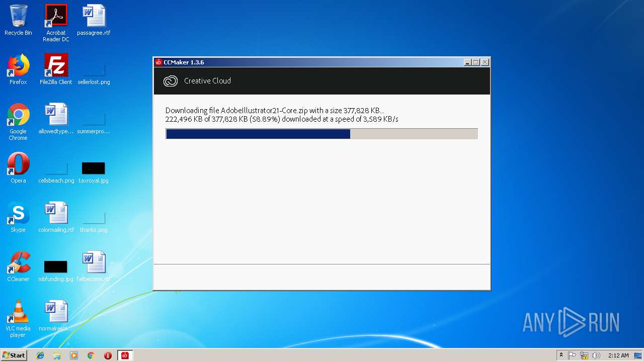Select the allowedtype document icon
The image size is (644, 362).
(x=56, y=119)
